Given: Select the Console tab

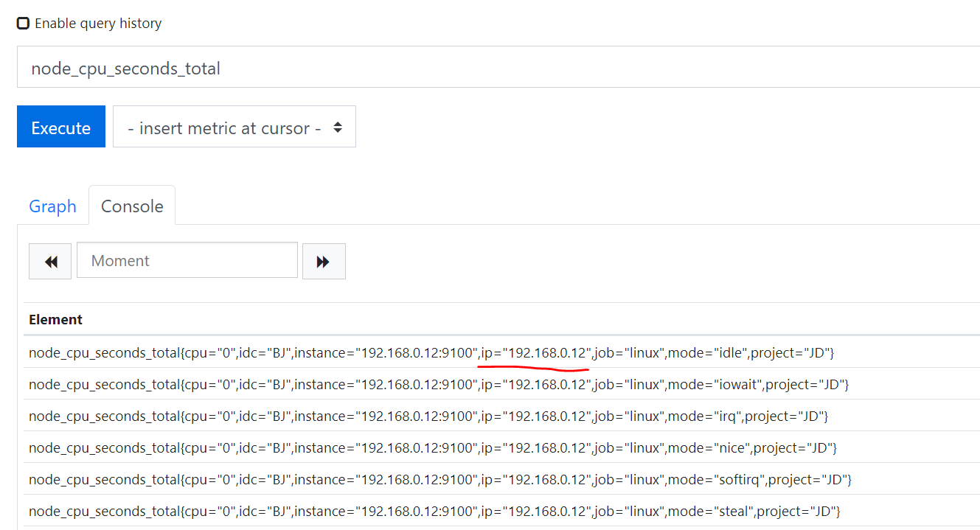Looking at the screenshot, I should 132,206.
